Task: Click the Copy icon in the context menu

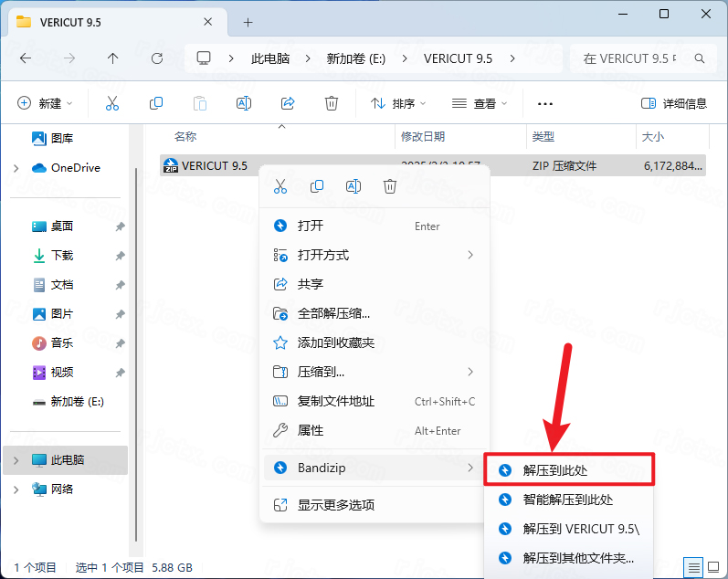Action: point(317,186)
